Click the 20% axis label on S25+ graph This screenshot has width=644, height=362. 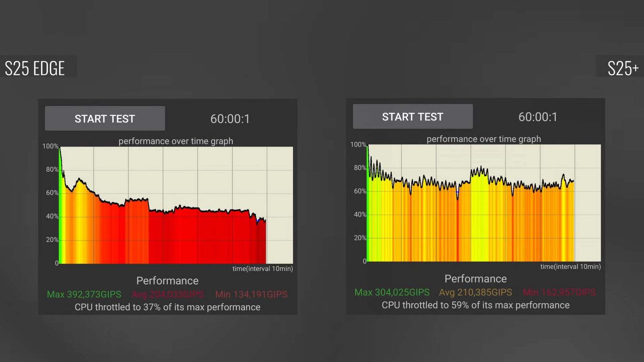point(360,238)
